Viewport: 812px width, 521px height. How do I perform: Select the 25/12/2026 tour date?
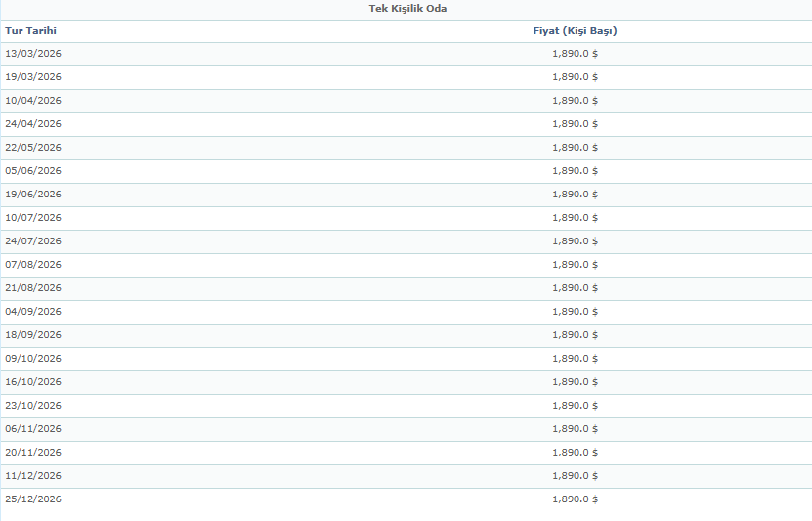tap(33, 499)
